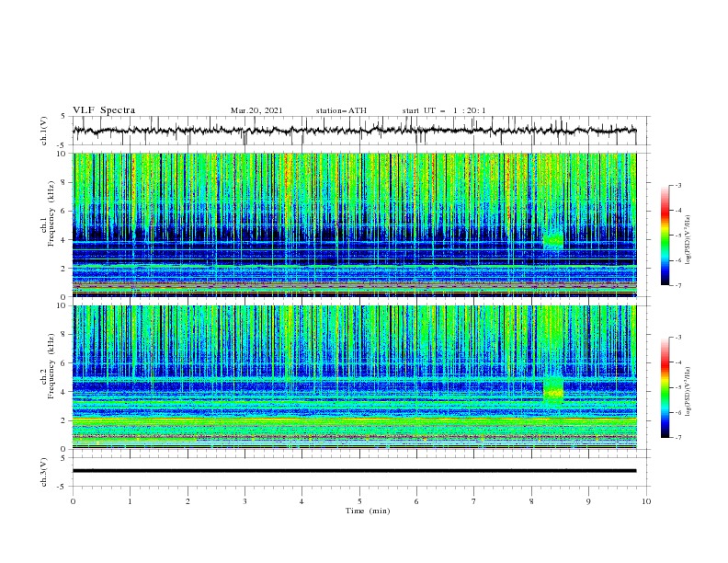Select the "start UT = 1 :20: 1" text

pos(444,110)
